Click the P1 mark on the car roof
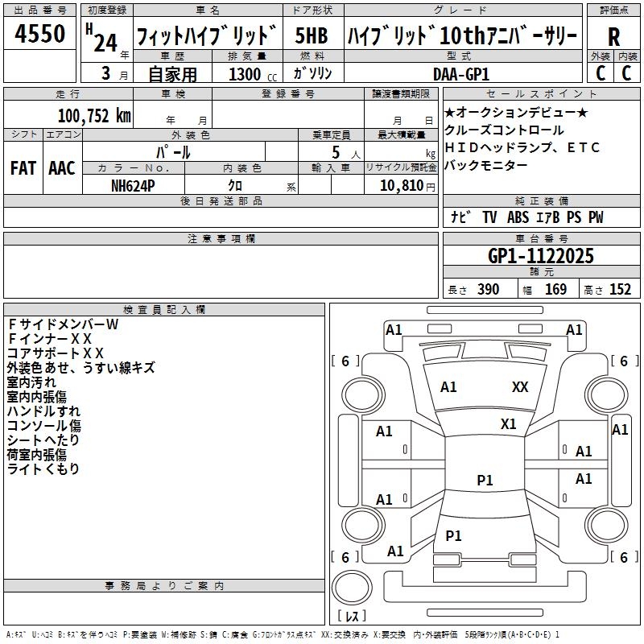 485,481
